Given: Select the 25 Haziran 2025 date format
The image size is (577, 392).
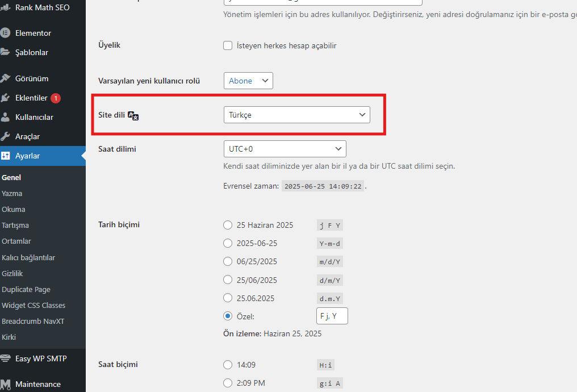Looking at the screenshot, I should click(x=228, y=225).
